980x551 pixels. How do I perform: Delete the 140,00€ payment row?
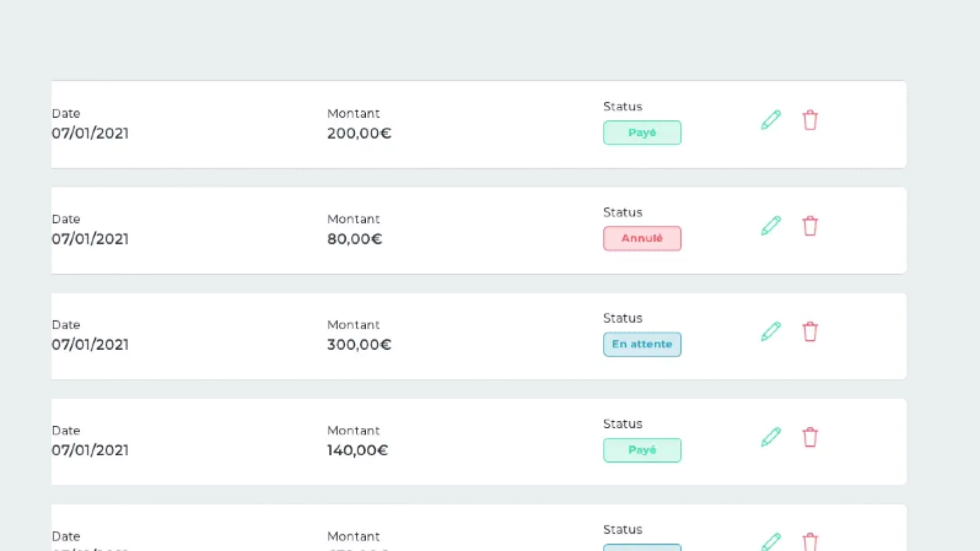pos(810,437)
